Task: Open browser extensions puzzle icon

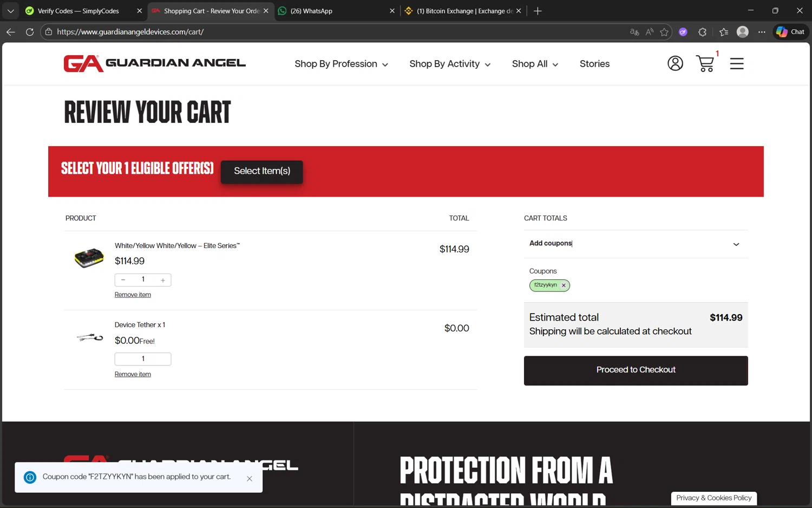Action: (x=703, y=32)
